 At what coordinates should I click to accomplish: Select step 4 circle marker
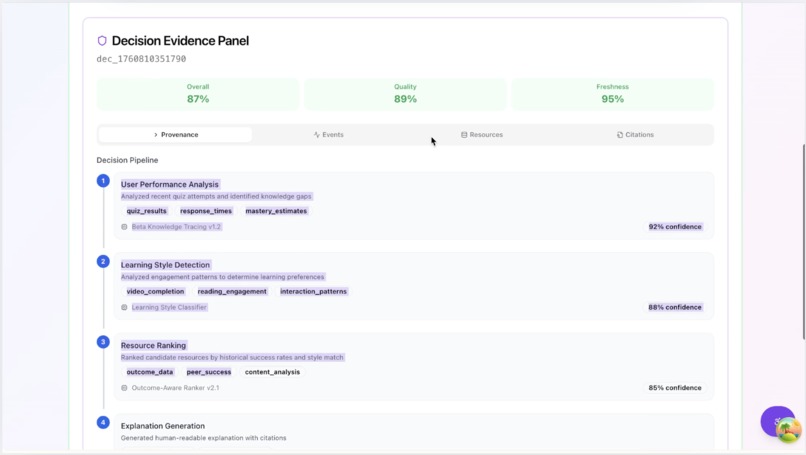pyautogui.click(x=103, y=423)
